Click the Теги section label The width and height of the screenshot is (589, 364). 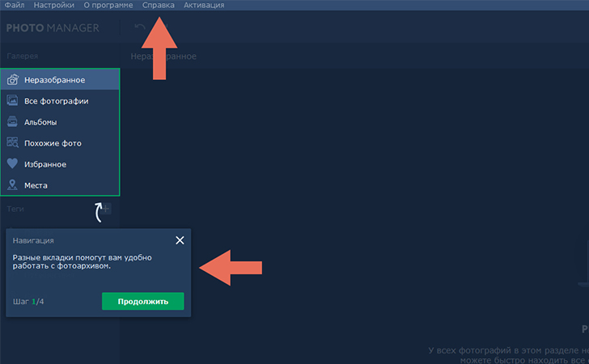pos(16,209)
